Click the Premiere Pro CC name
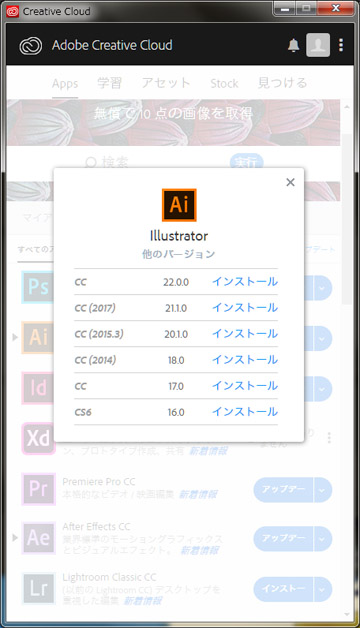 click(x=99, y=481)
